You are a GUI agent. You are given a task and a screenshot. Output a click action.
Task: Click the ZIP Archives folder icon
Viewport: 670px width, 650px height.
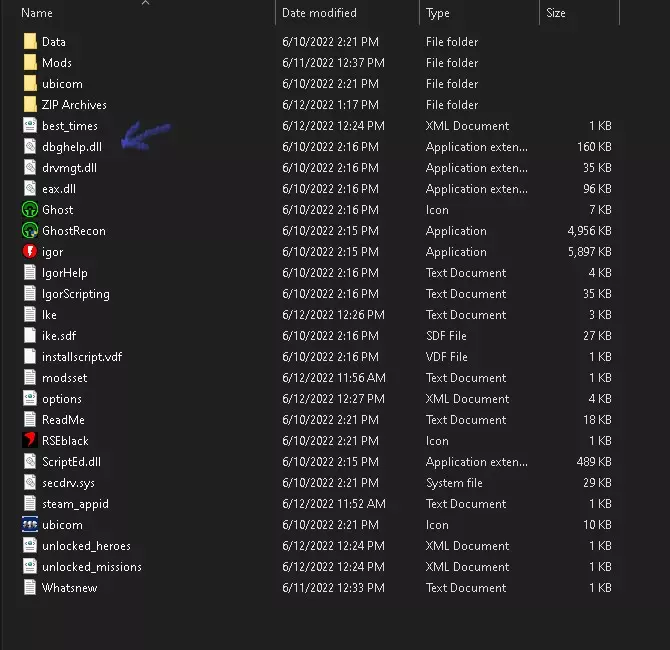click(x=30, y=105)
